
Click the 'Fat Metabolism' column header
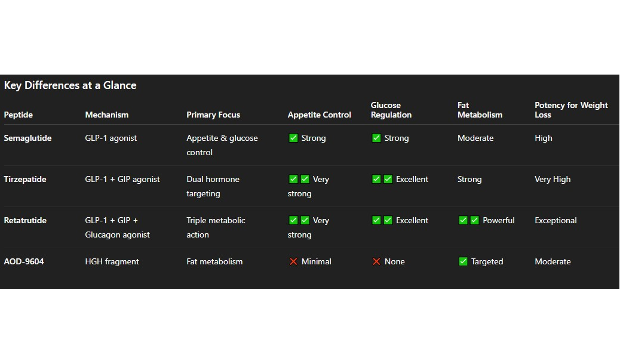pos(480,110)
